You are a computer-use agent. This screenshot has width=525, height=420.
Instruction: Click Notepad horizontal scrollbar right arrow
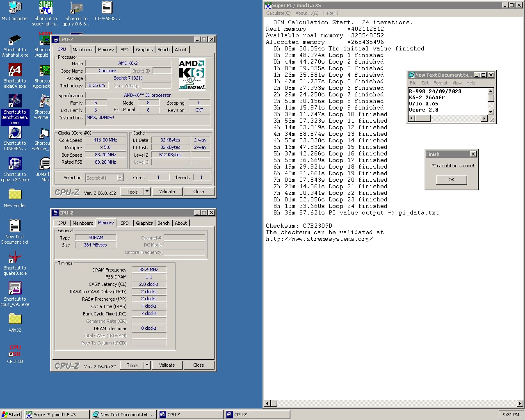click(484, 119)
